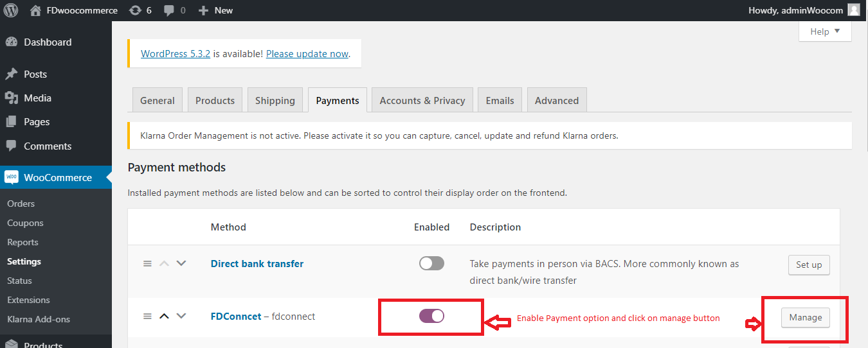Click the admin user avatar icon
The image size is (868, 348).
pos(854,10)
